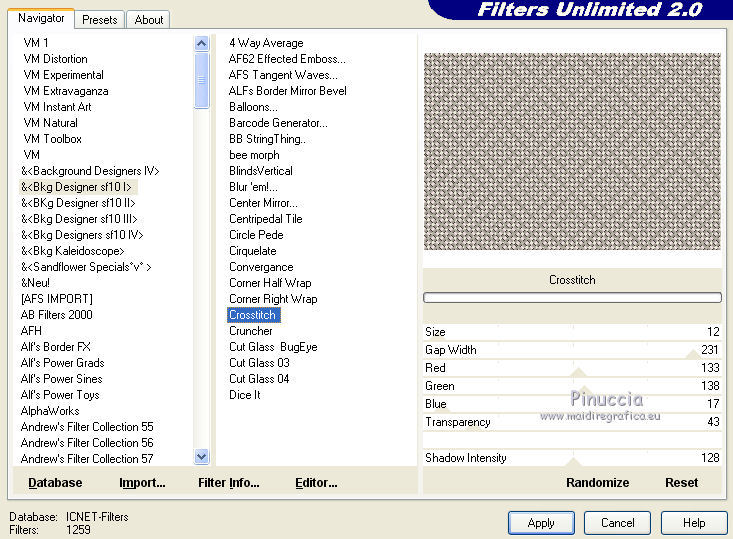Click the category list scrollbar thumb

tap(201, 80)
